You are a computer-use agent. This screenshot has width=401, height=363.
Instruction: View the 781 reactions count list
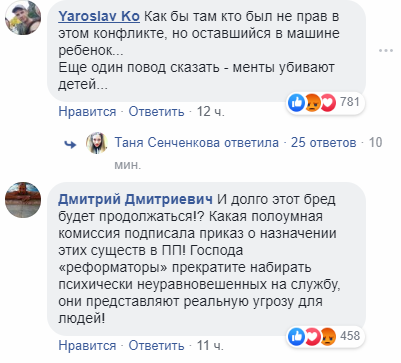[350, 102]
